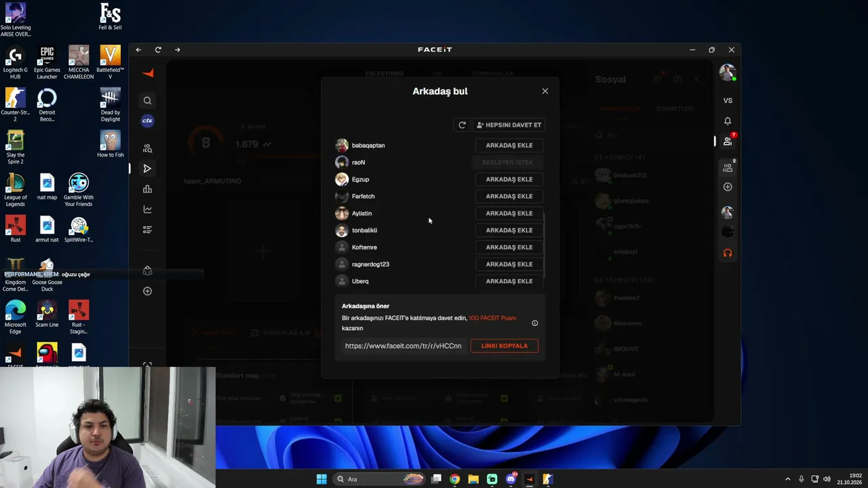Add Aylistin as a friend
The width and height of the screenshot is (868, 488).
(509, 213)
